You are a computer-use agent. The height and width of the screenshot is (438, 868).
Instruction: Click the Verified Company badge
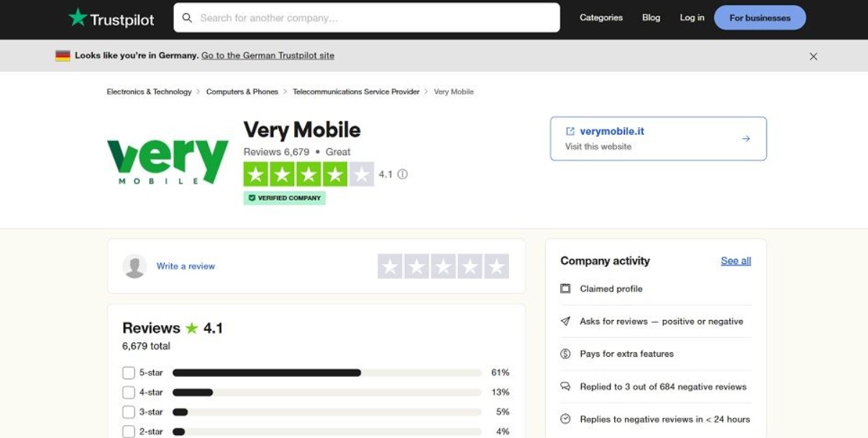[x=285, y=198]
